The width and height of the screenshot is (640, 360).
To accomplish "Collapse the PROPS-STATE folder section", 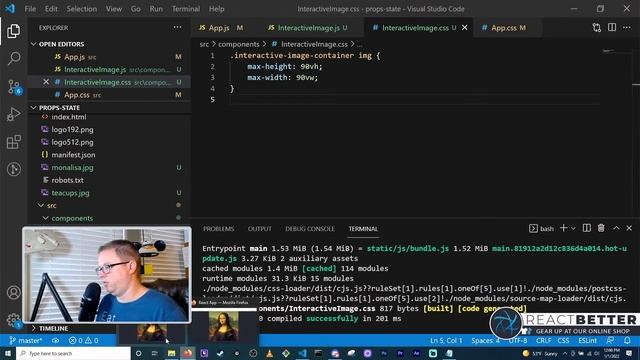I will pos(59,107).
